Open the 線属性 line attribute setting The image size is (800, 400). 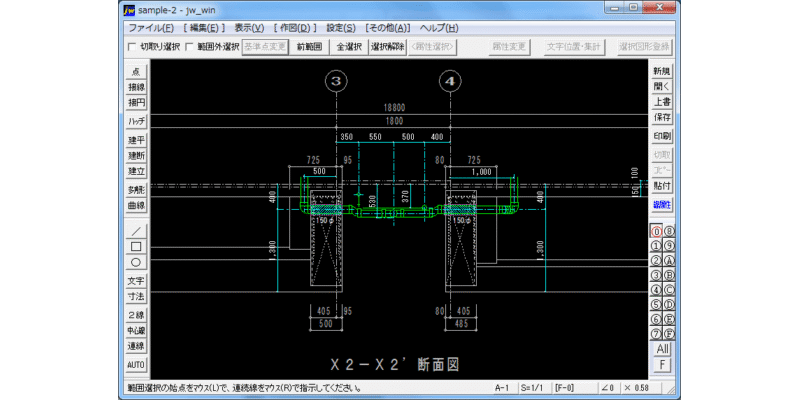[662, 206]
